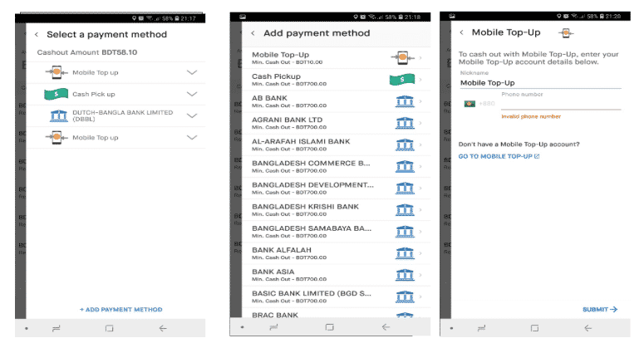The width and height of the screenshot is (644, 348).
Task: Select BANK ALFALAH option
Action: [336, 253]
